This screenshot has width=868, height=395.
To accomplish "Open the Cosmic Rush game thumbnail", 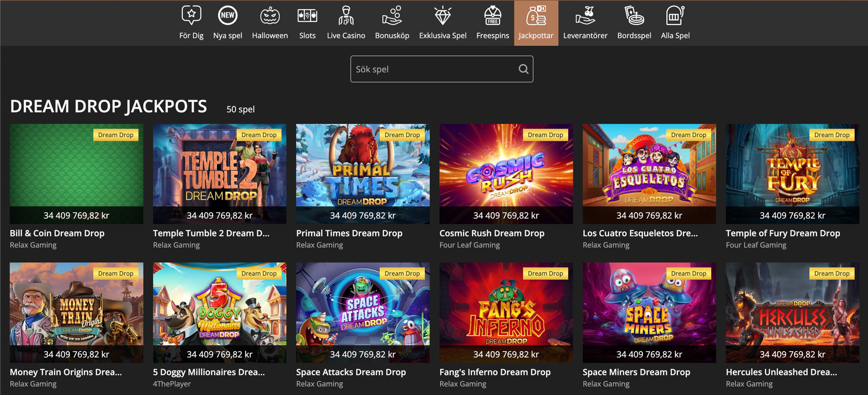I will point(506,174).
